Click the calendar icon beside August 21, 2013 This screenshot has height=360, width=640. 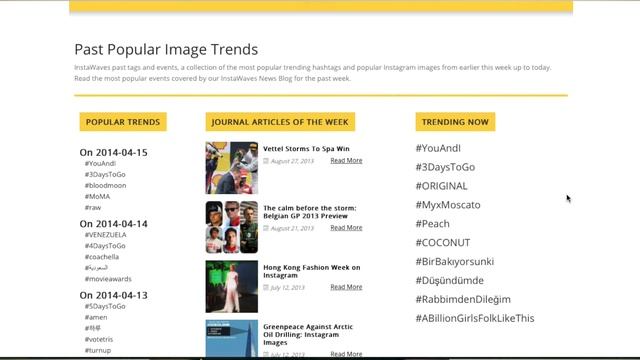point(266,228)
